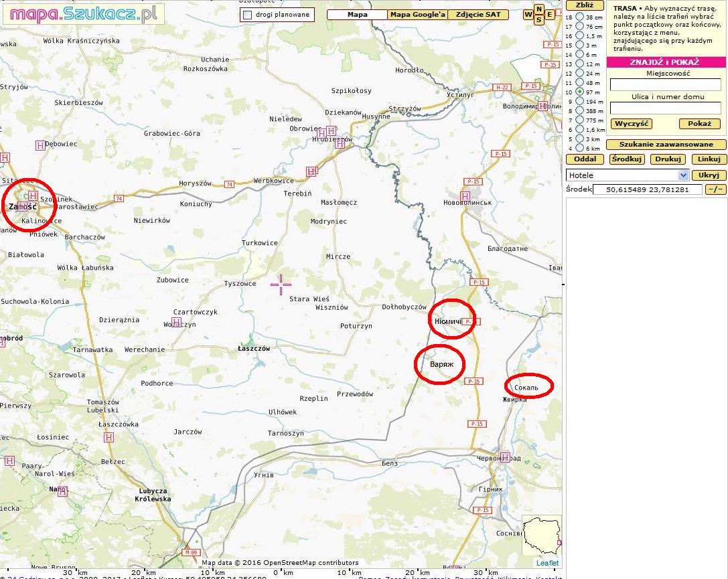
Task: Pan the map north with N button
Action: point(538,9)
